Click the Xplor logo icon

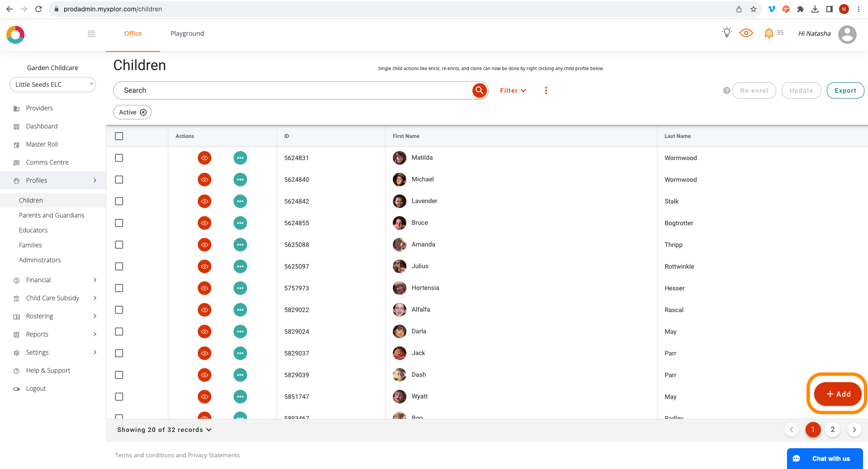click(15, 34)
